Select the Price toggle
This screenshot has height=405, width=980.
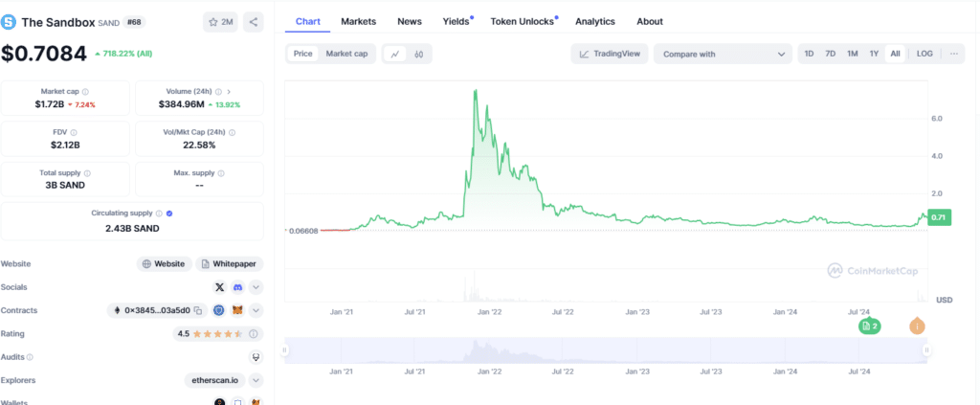pyautogui.click(x=303, y=54)
